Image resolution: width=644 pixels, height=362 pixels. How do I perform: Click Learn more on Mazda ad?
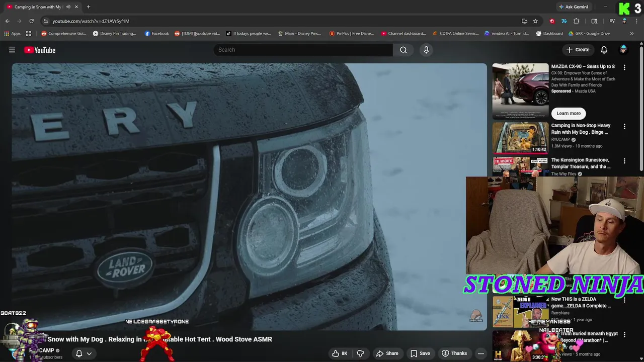coord(569,113)
